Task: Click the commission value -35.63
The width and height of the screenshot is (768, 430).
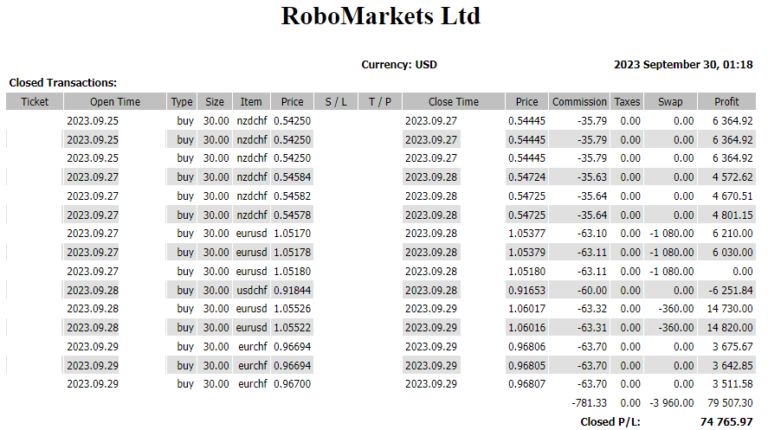Action: click(592, 177)
